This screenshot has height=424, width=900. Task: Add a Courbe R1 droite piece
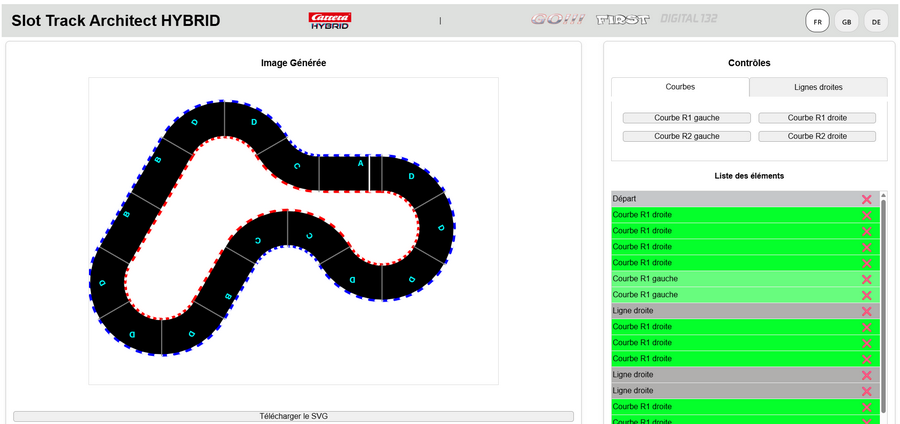point(817,118)
